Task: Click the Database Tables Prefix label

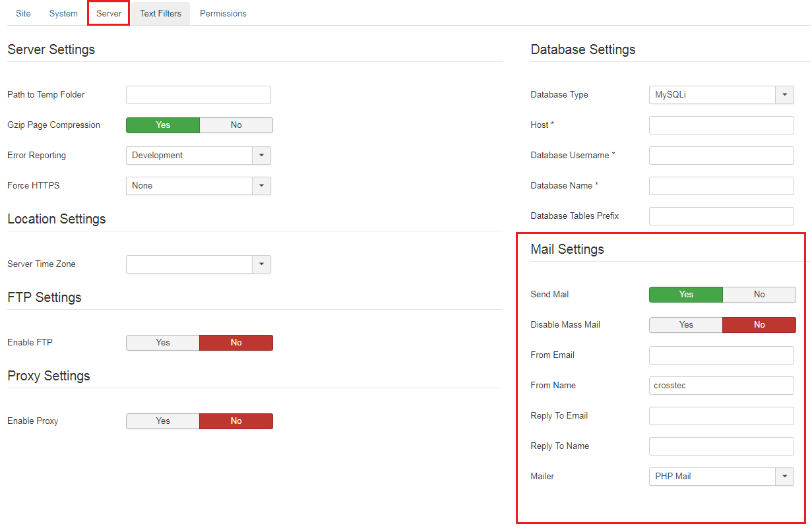Action: click(575, 216)
